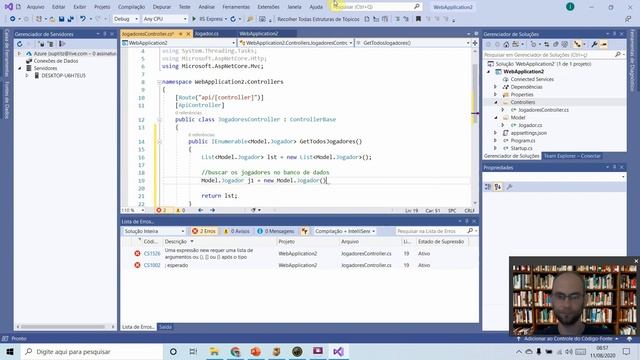
Task: Click the browser refresh icon next to IIS Express
Action: click(x=233, y=19)
